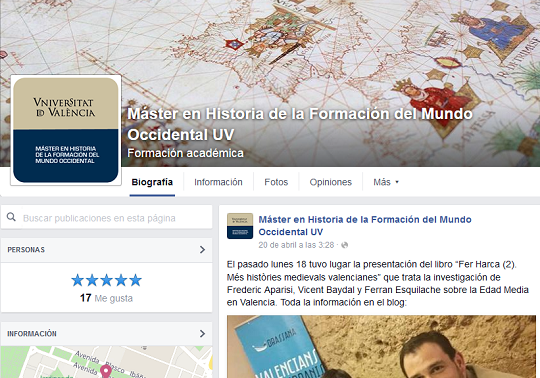The image size is (540, 378).
Task: Click the five-star rating icons
Action: click(106, 280)
